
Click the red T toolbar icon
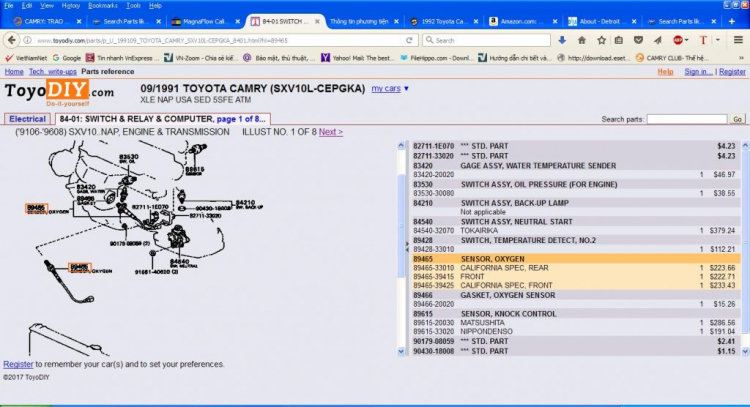click(703, 40)
